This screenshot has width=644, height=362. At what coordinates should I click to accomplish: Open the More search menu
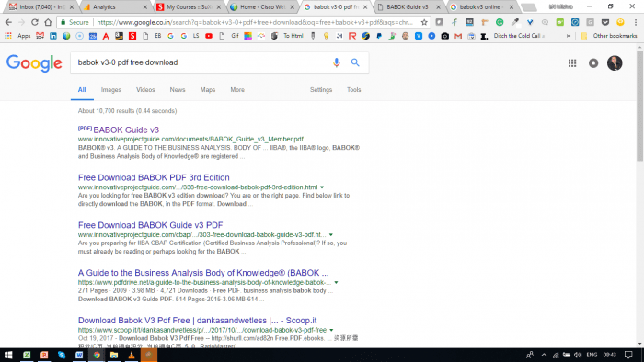(x=237, y=90)
